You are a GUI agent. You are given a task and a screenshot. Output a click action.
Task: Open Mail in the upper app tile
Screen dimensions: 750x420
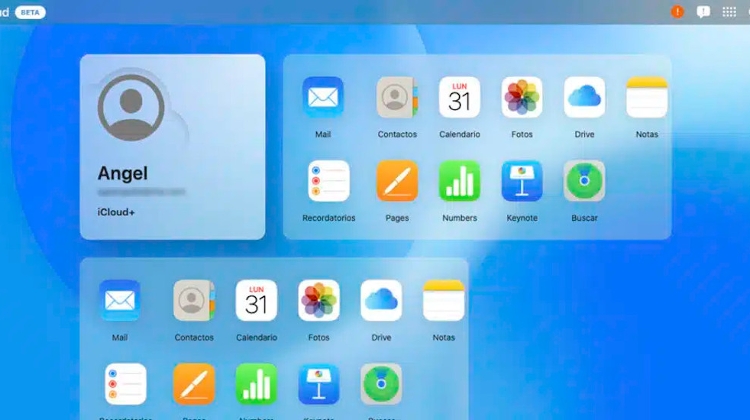[x=322, y=98]
